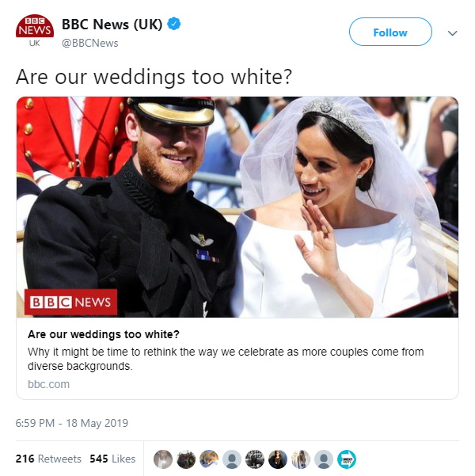This screenshot has width=475, height=476.
Task: Open the tweet options chevron menu
Action: (x=452, y=32)
